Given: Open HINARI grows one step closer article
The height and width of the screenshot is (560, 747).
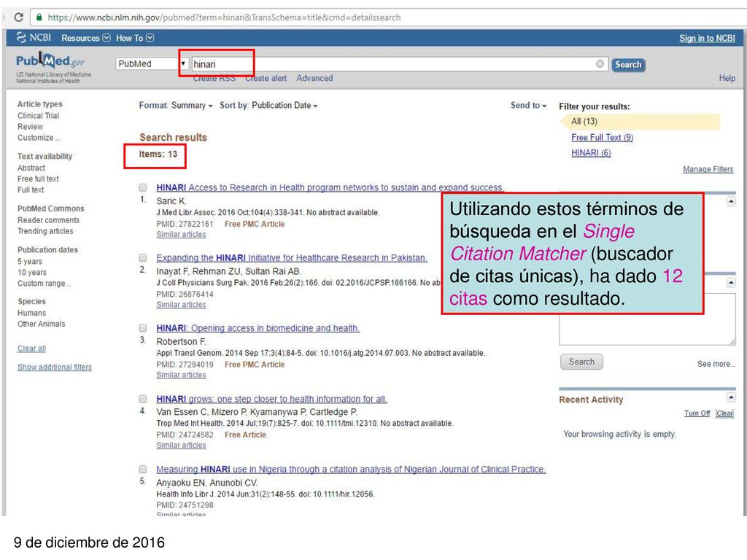Looking at the screenshot, I should (x=271, y=399).
